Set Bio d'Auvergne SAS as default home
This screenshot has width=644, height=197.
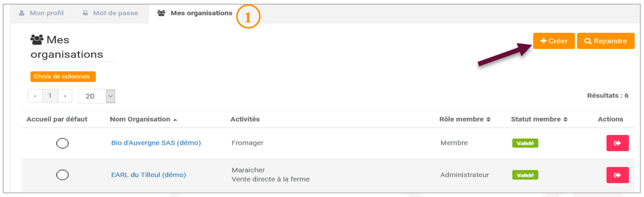tap(62, 143)
